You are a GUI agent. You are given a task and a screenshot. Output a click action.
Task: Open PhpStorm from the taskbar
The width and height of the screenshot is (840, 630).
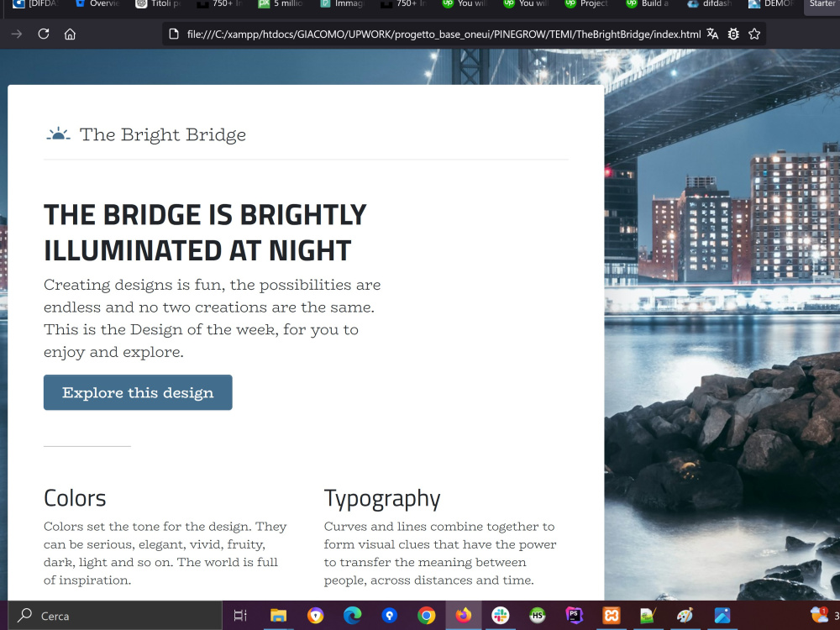click(x=575, y=616)
